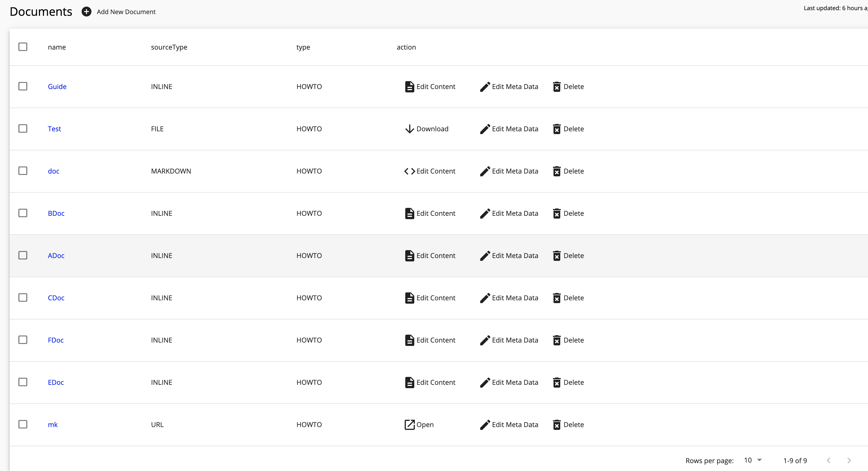Go to the next page with the right chevron
This screenshot has height=471, width=868.
click(849, 460)
